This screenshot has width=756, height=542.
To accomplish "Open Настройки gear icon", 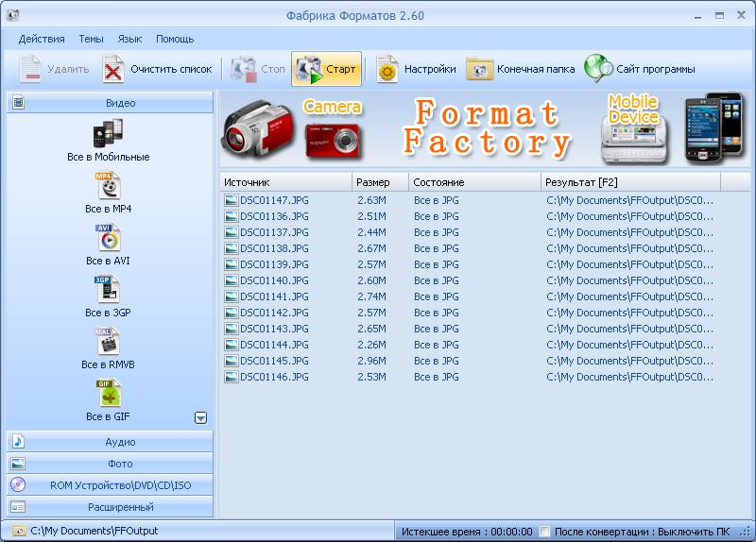I will tap(387, 69).
